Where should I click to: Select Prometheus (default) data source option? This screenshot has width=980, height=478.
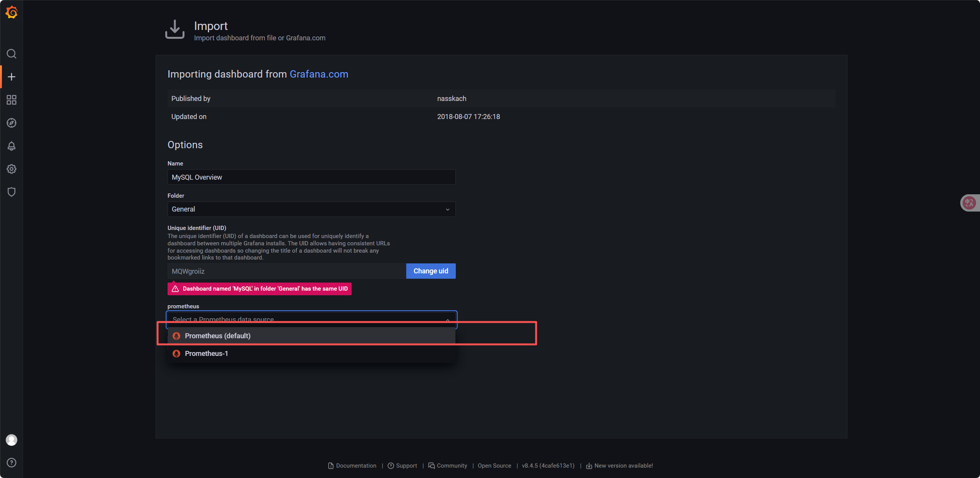311,336
